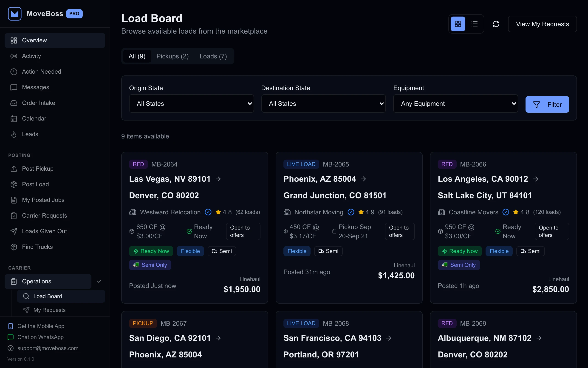Select the All (9) tab

point(137,56)
